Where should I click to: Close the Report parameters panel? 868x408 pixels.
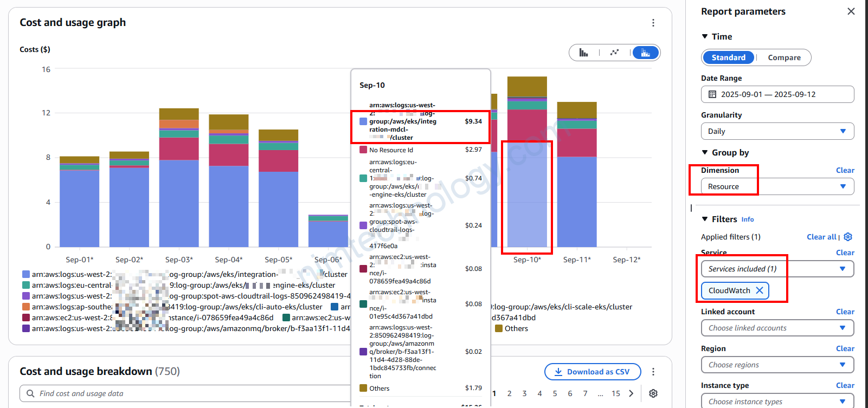click(x=851, y=11)
